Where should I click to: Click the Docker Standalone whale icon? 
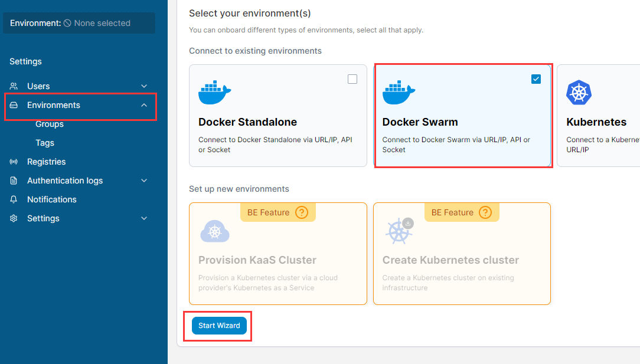pos(214,92)
